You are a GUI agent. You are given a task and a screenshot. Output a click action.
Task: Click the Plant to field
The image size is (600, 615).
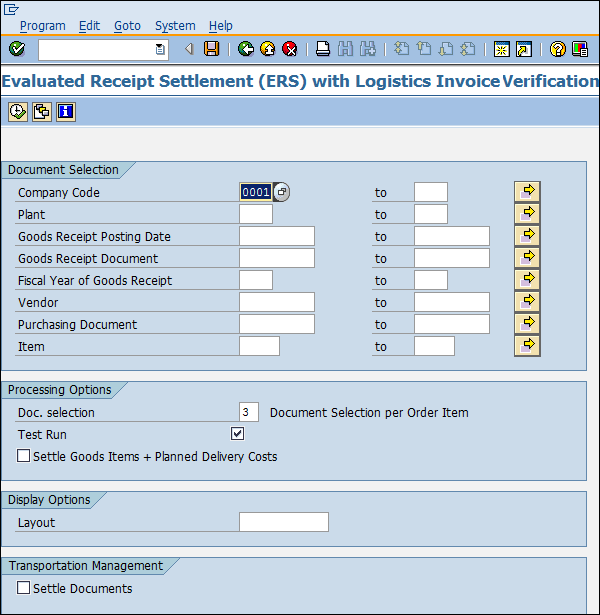[431, 214]
